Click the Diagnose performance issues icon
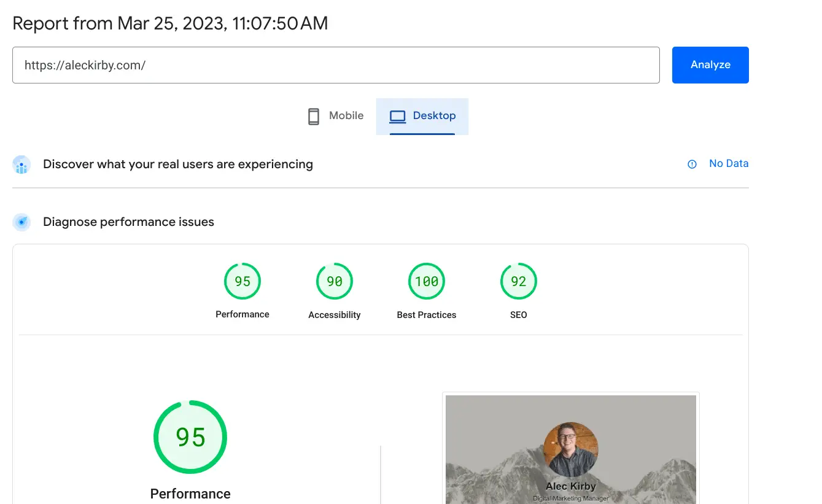The height and width of the screenshot is (504, 822). 21,222
